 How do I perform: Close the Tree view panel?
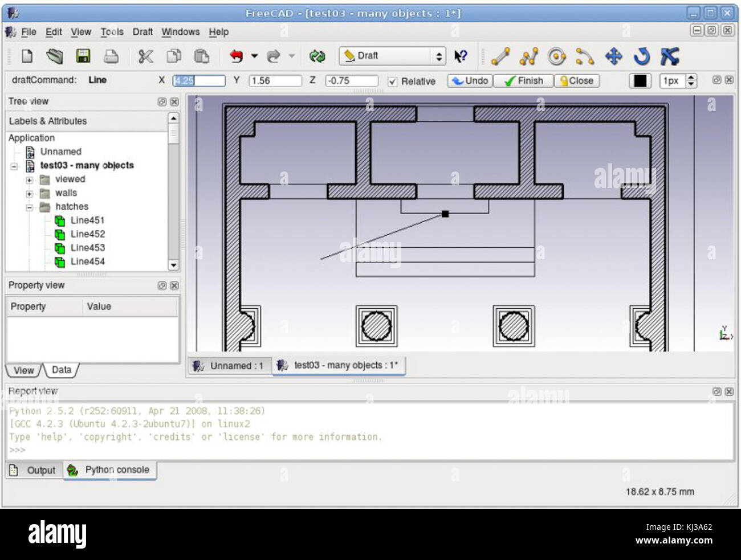click(174, 101)
